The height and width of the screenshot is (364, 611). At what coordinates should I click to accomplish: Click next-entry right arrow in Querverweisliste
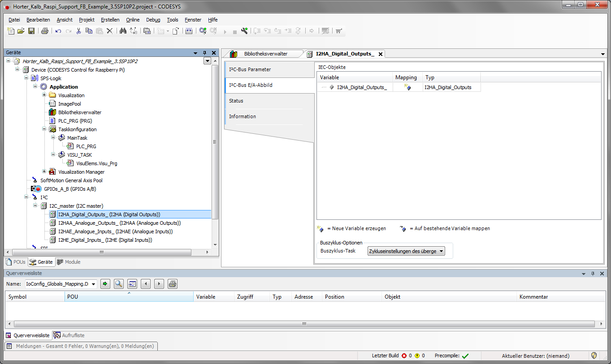pos(159,283)
